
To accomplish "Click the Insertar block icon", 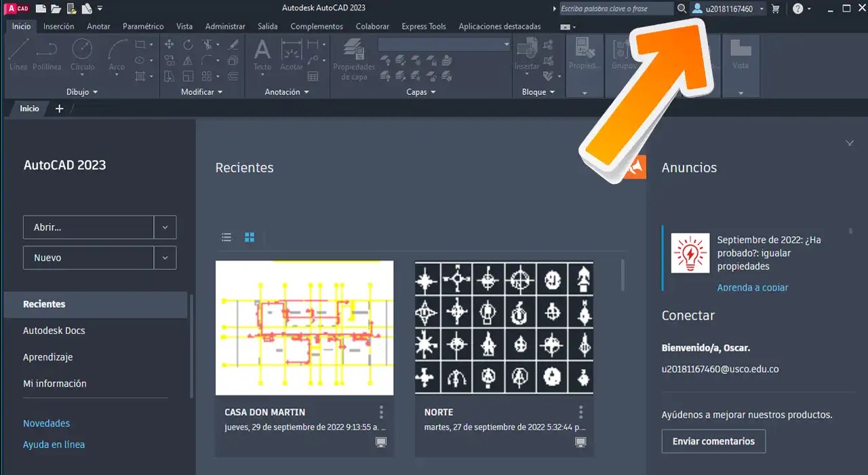I will pyautogui.click(x=526, y=54).
